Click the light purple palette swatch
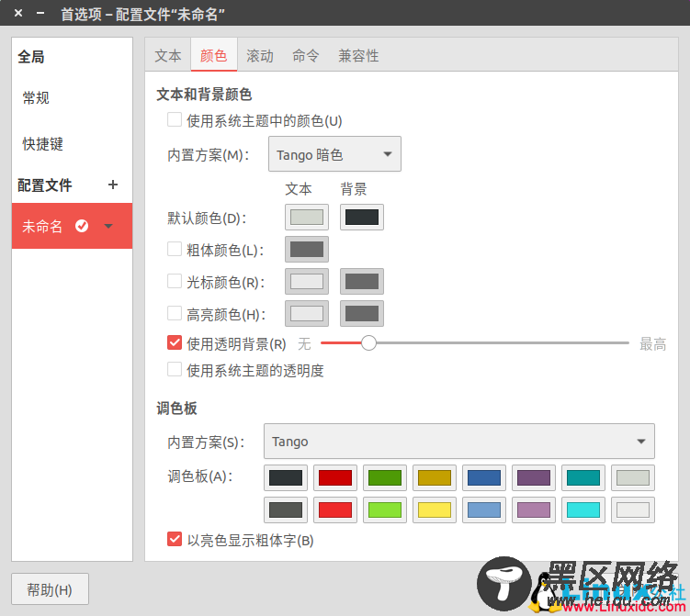The height and width of the screenshot is (616, 690). tap(534, 510)
